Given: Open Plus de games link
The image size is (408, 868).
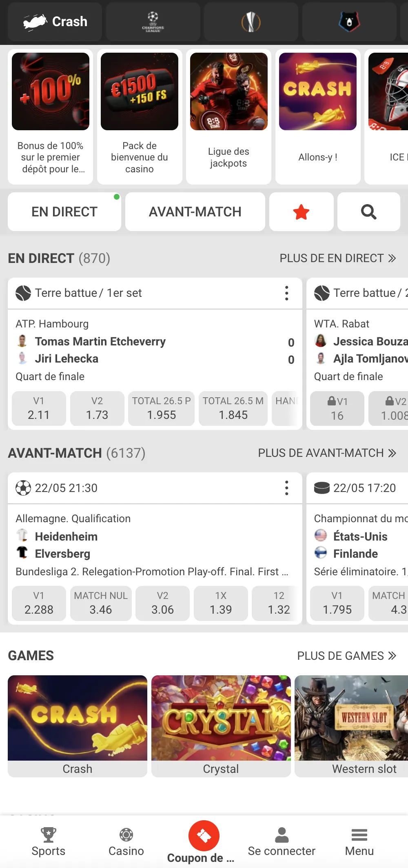Looking at the screenshot, I should 347,656.
